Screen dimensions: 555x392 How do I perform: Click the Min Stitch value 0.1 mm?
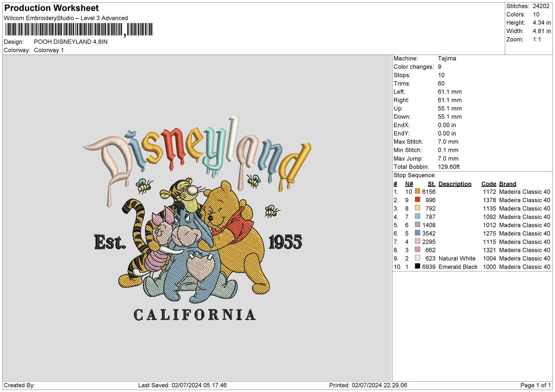tap(448, 150)
